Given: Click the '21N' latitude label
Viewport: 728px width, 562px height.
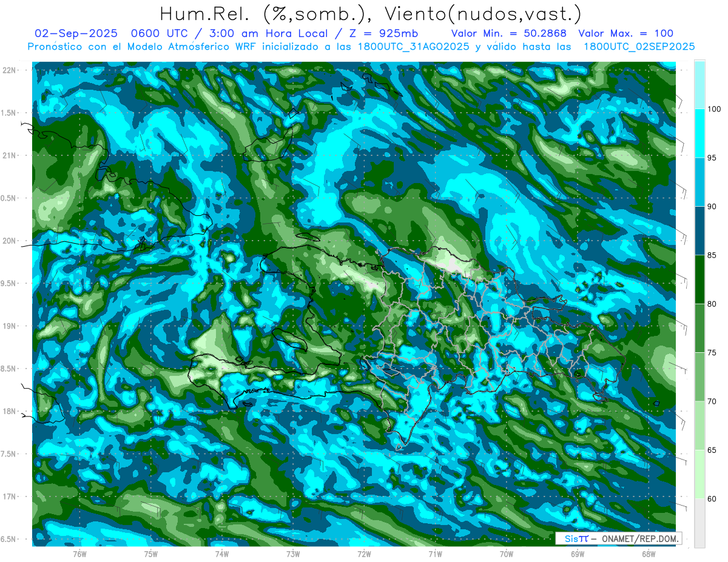Looking at the screenshot, I should point(10,156).
